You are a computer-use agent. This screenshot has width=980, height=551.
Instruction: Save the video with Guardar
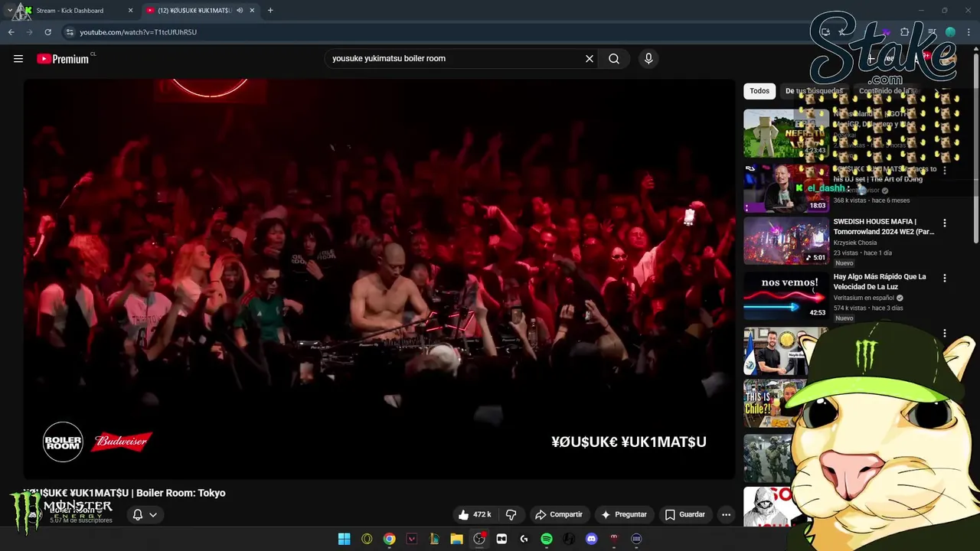[685, 515]
